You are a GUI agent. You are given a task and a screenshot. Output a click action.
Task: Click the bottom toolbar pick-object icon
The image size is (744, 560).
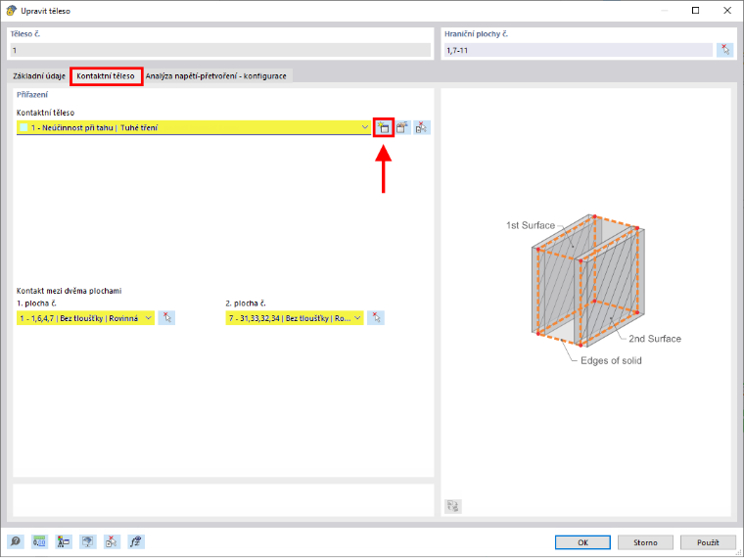(x=112, y=541)
